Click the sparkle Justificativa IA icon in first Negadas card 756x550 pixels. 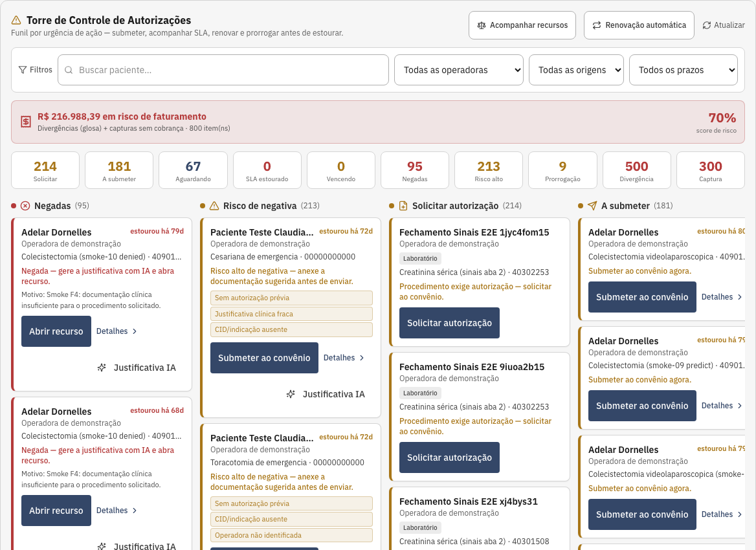102,368
